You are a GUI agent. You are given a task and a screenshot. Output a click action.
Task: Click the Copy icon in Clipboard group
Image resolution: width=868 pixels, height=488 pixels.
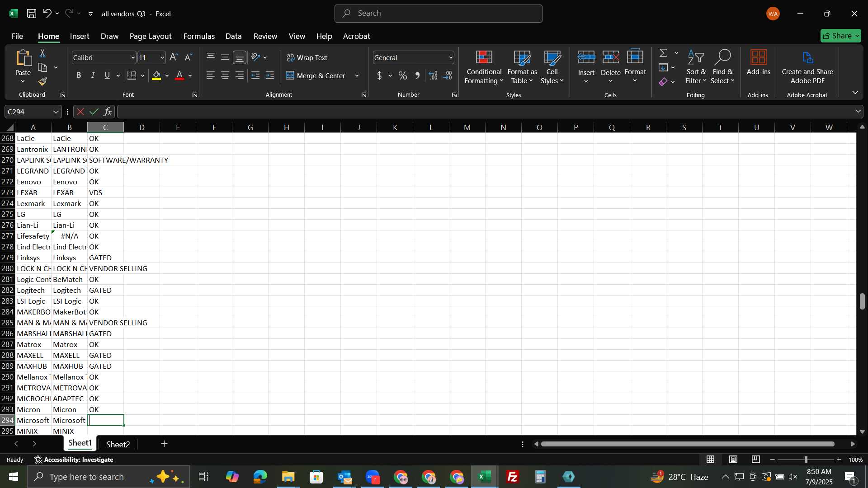tap(42, 68)
